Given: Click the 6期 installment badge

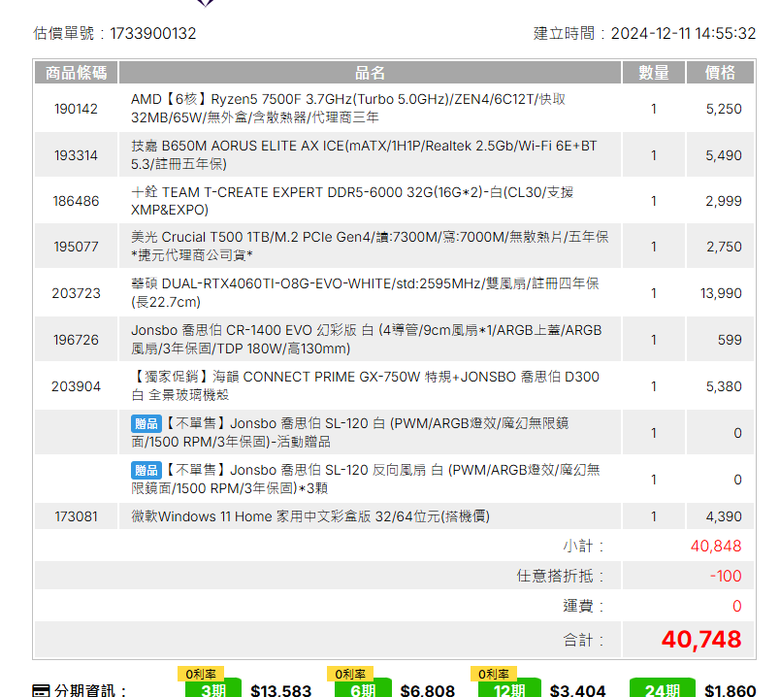Looking at the screenshot, I should click(x=363, y=689).
